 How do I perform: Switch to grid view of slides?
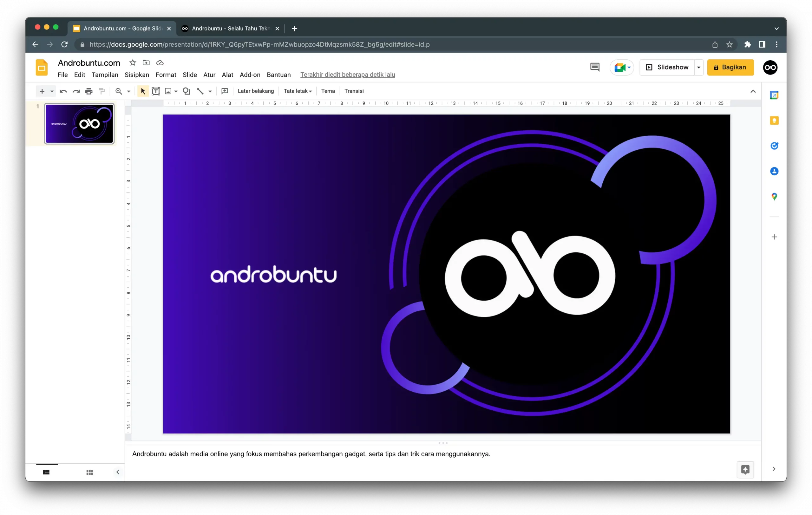[x=89, y=472]
